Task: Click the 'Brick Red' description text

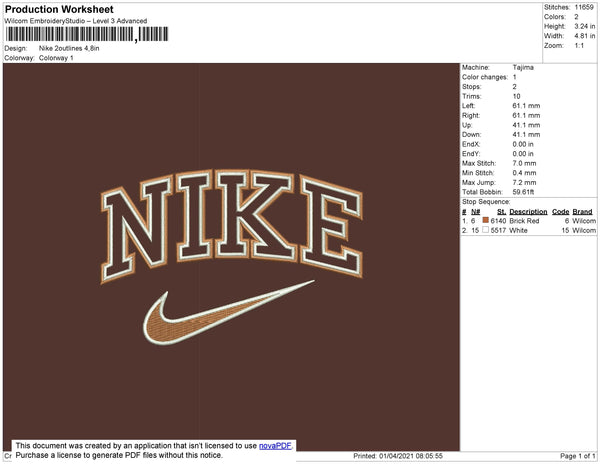Action: tap(524, 221)
